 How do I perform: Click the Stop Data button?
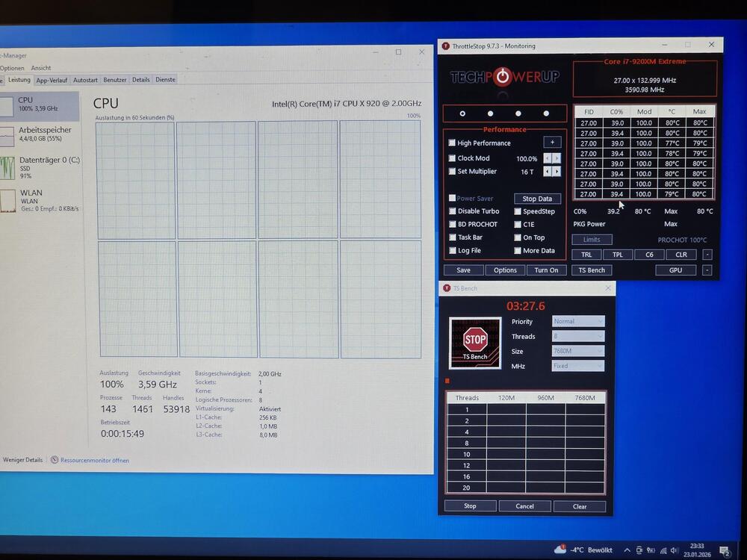coord(537,199)
